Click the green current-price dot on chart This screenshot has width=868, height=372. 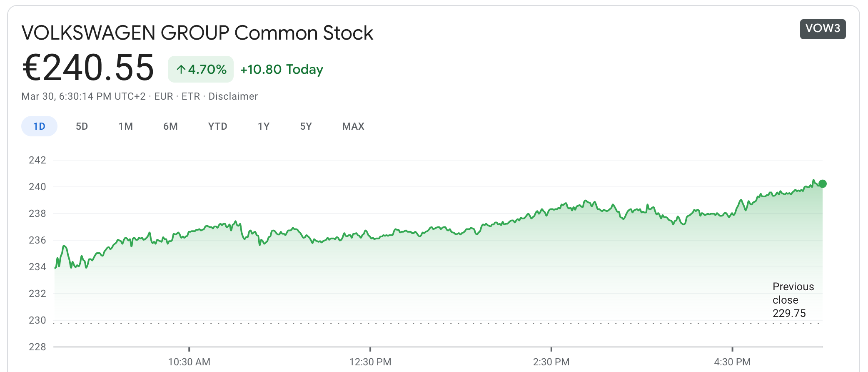click(x=822, y=184)
